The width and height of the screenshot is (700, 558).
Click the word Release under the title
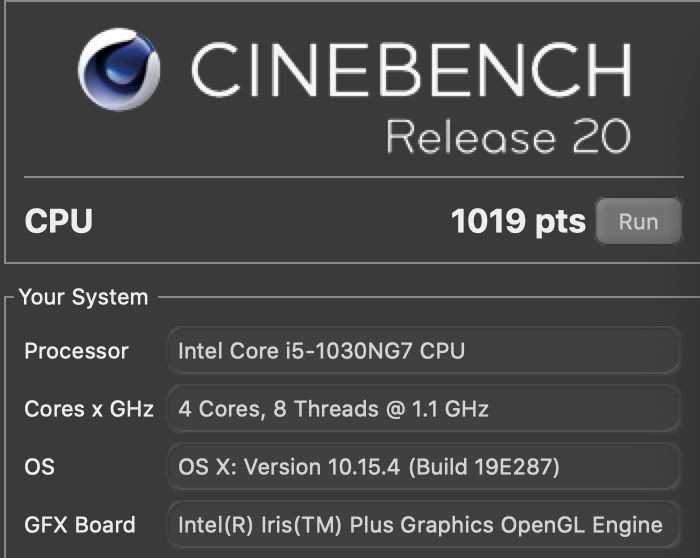point(471,137)
